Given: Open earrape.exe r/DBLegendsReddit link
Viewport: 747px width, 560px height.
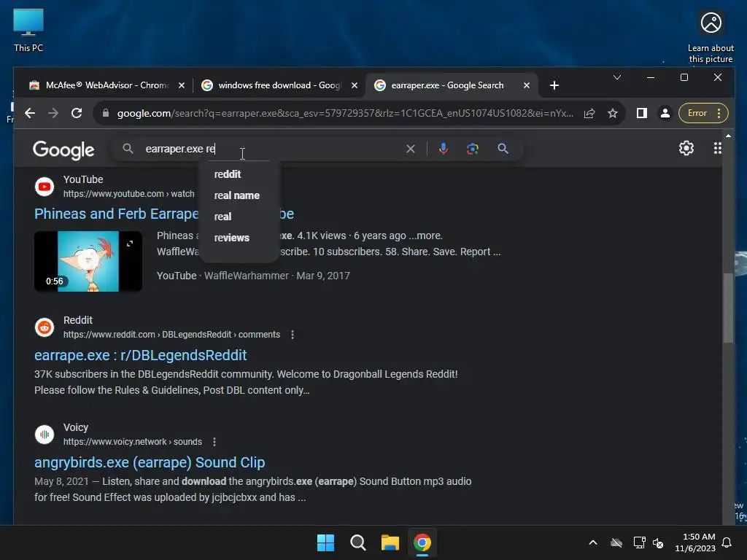Looking at the screenshot, I should (x=141, y=355).
